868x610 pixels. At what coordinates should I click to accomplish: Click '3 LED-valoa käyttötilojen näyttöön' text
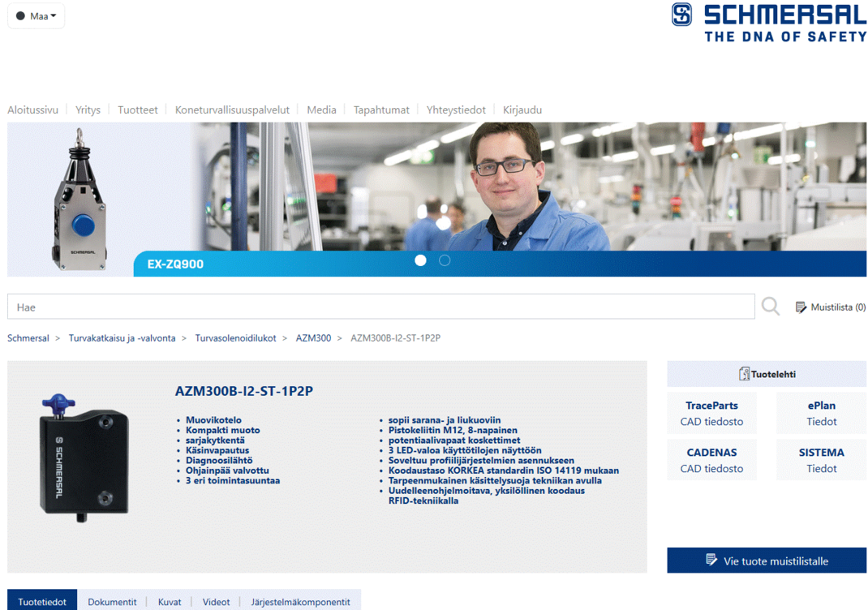(x=465, y=450)
